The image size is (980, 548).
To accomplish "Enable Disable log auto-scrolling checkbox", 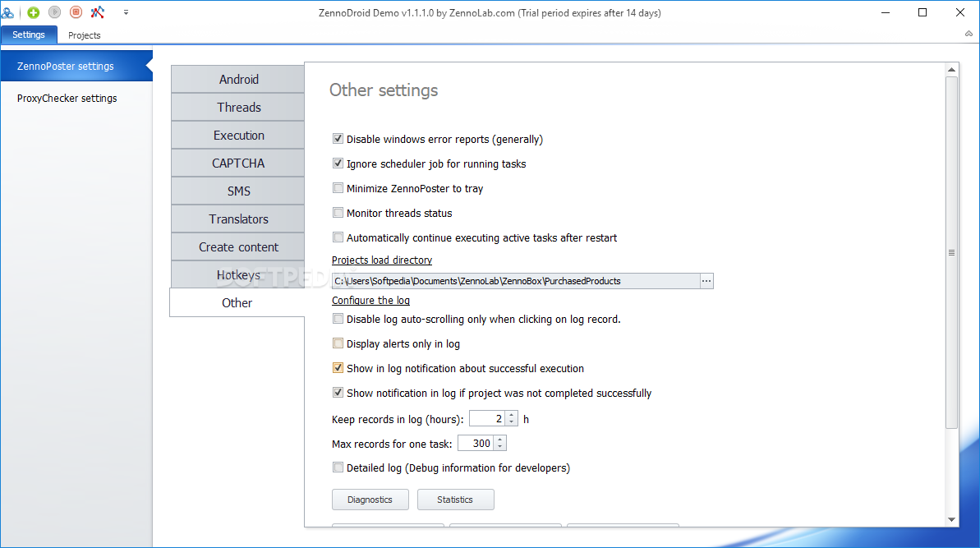I will coord(338,319).
